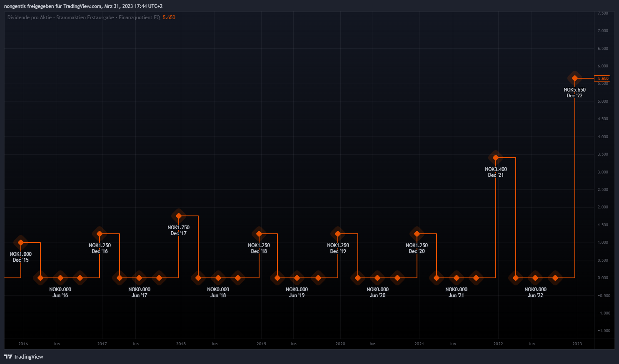Select the Dec '20 NOK1.250 diamond marker
Image resolution: width=619 pixels, height=364 pixels.
coord(417,234)
